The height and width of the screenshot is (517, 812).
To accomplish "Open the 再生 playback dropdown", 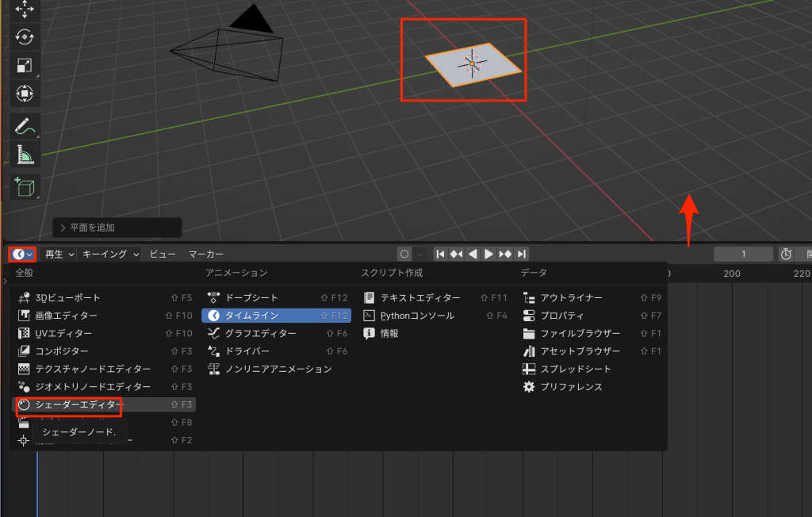I will pos(59,254).
